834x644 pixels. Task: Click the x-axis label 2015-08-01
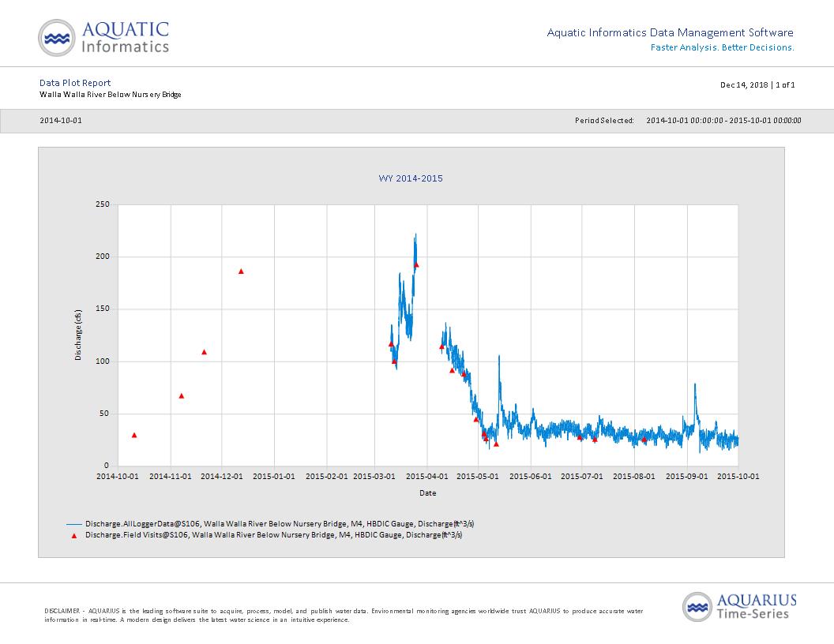[x=634, y=476]
